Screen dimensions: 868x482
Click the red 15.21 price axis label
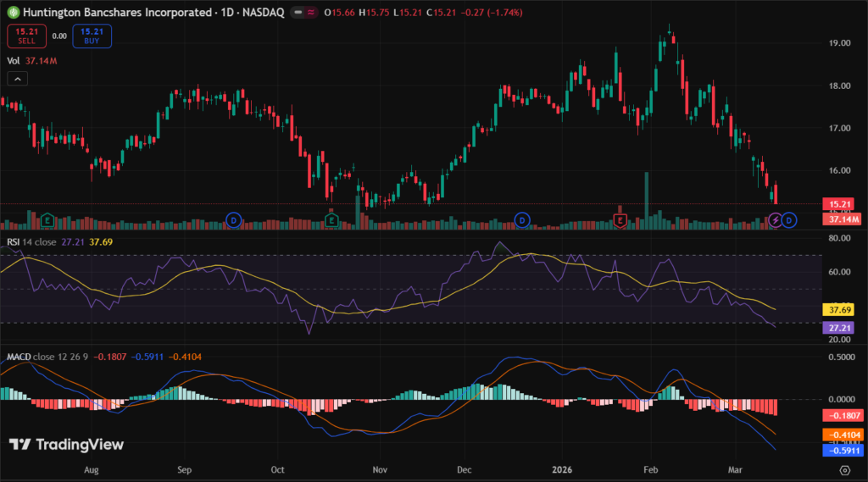coord(837,204)
